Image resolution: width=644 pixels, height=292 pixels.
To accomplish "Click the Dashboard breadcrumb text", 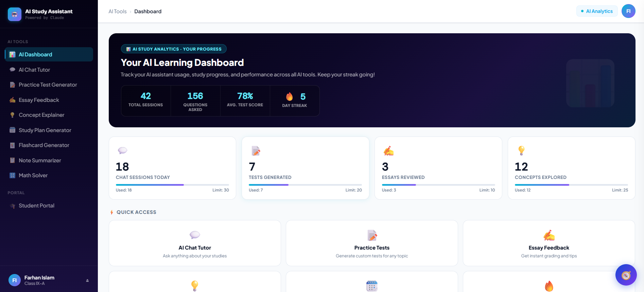I will (148, 12).
